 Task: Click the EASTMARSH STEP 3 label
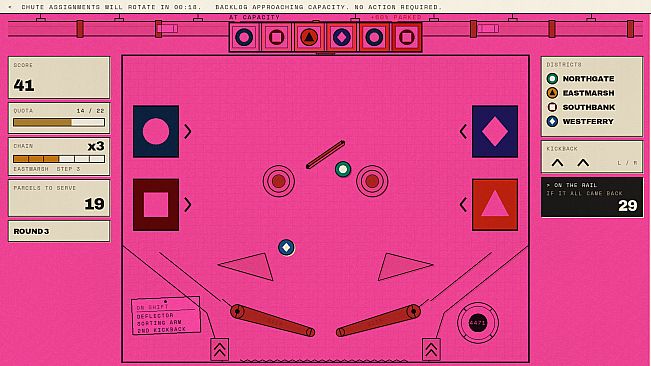pos(47,169)
